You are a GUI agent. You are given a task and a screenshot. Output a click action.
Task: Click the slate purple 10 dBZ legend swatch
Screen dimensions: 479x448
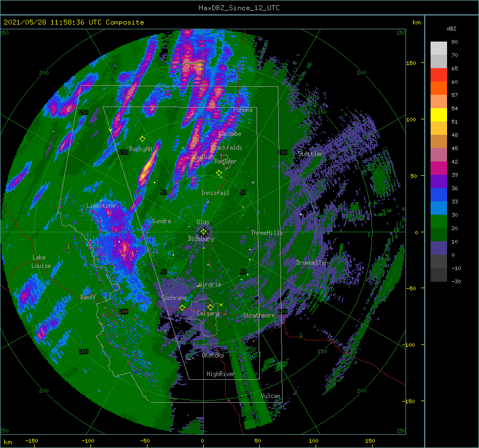point(439,248)
